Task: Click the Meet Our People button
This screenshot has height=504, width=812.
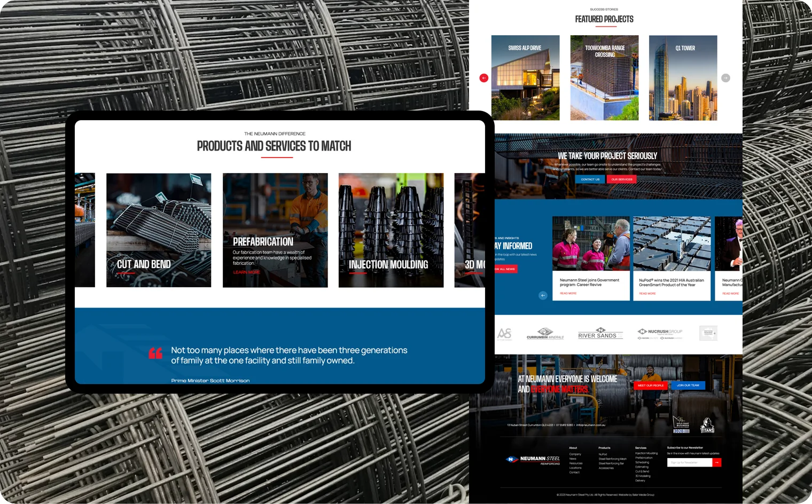Action: pyautogui.click(x=651, y=385)
